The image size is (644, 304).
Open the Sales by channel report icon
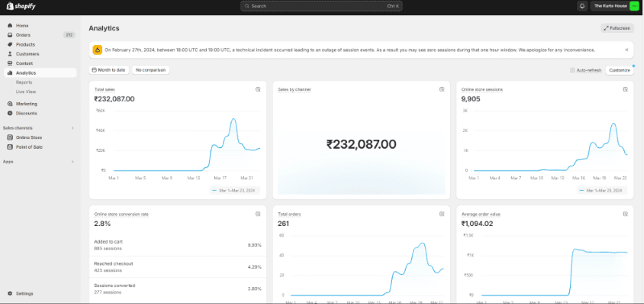pyautogui.click(x=442, y=89)
